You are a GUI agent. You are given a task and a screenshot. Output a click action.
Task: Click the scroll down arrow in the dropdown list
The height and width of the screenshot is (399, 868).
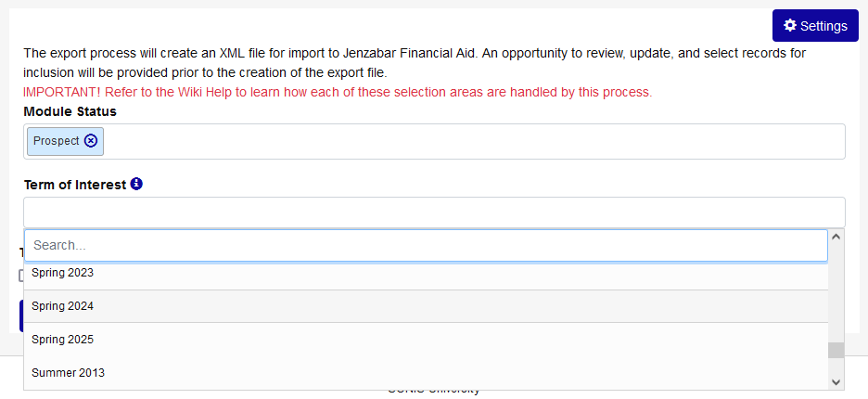click(836, 381)
